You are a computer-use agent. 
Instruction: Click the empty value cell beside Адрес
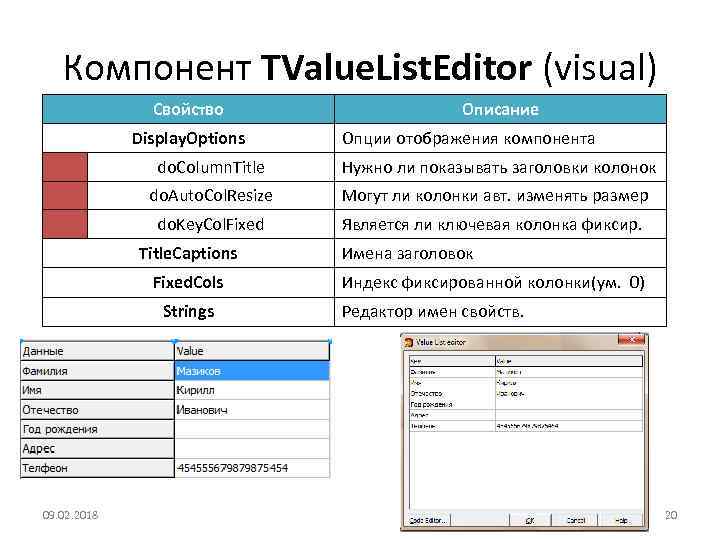tap(252, 448)
